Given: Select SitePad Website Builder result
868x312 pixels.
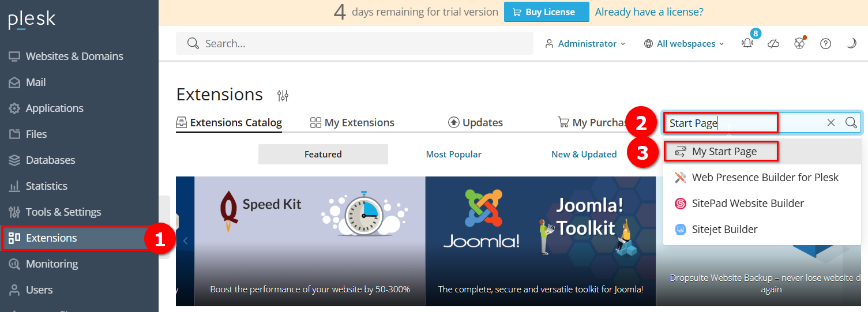Looking at the screenshot, I should [762, 203].
